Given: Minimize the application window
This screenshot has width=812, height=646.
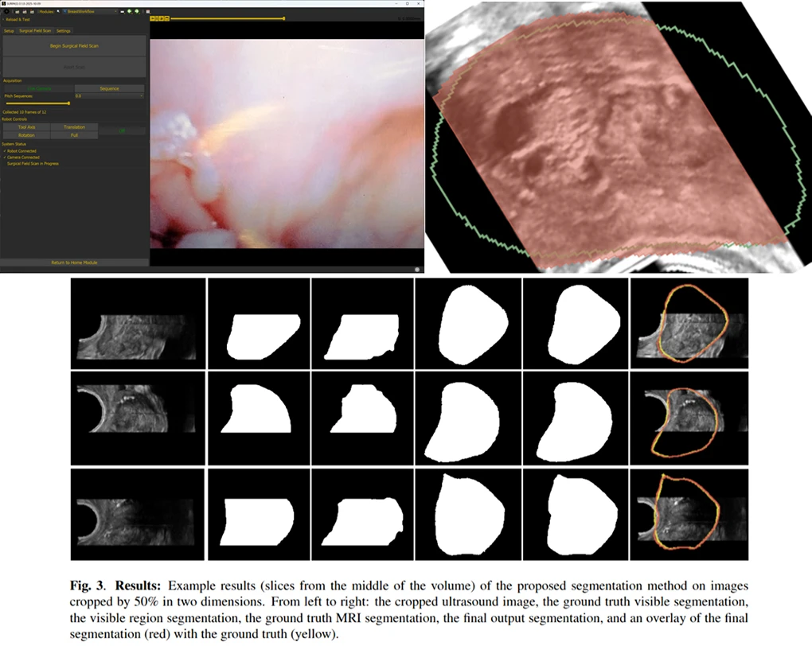Looking at the screenshot, I should (396, 4).
